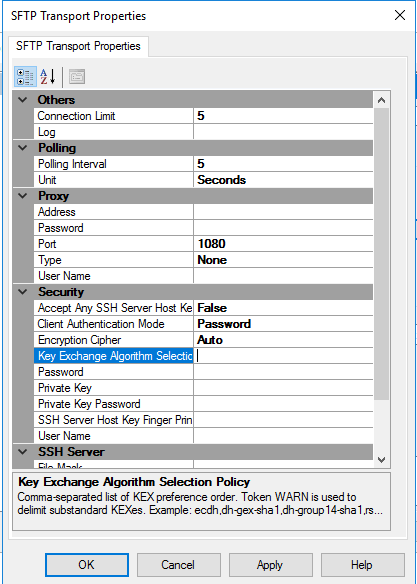Collapse the Polling category
The width and height of the screenshot is (417, 584).
[23, 148]
